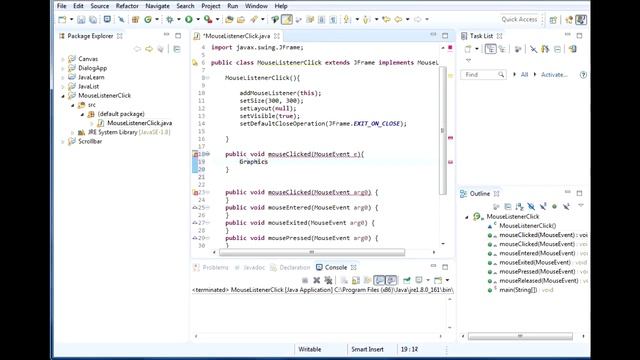This screenshot has height=360, width=640.
Task: Open the File menu
Action: tap(62, 6)
